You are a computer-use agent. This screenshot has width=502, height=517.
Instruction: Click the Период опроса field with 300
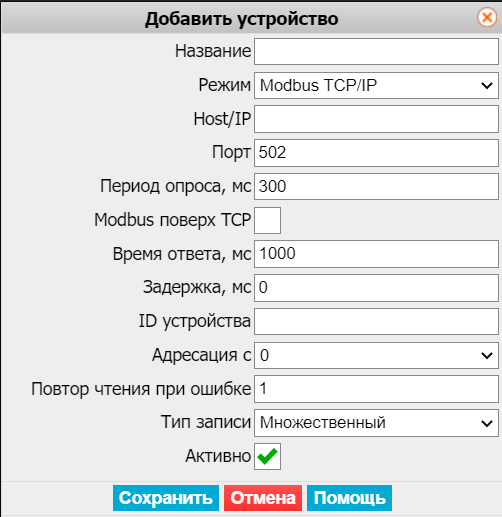[376, 187]
